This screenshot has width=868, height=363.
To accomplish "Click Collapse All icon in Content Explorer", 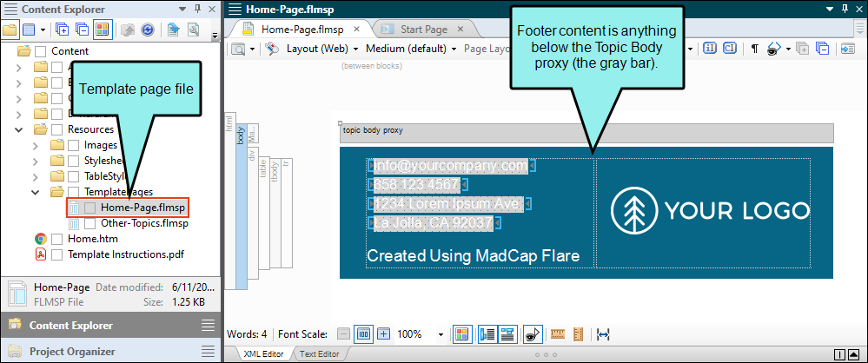I will [82, 30].
